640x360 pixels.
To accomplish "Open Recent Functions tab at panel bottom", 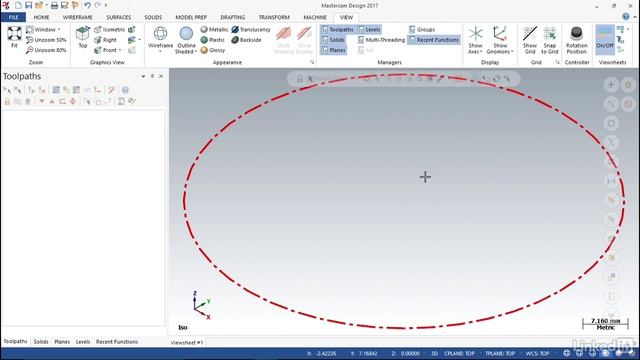I will point(117,342).
